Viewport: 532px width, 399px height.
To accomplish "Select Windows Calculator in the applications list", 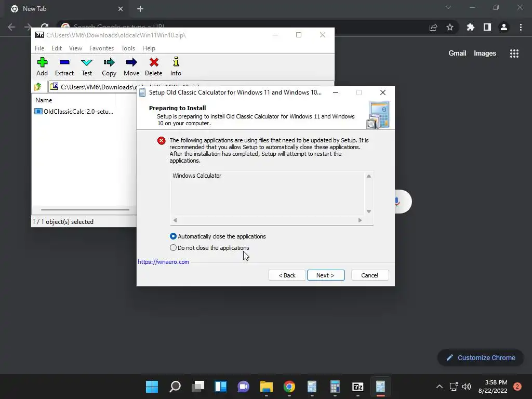I will coord(197,176).
